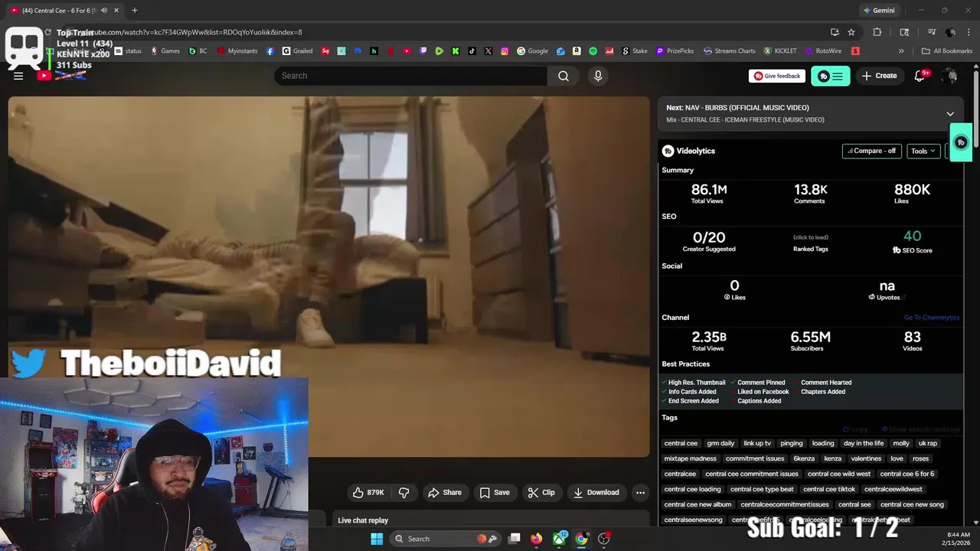Open the Facebook bookmark icon
The image size is (980, 551).
(270, 51)
